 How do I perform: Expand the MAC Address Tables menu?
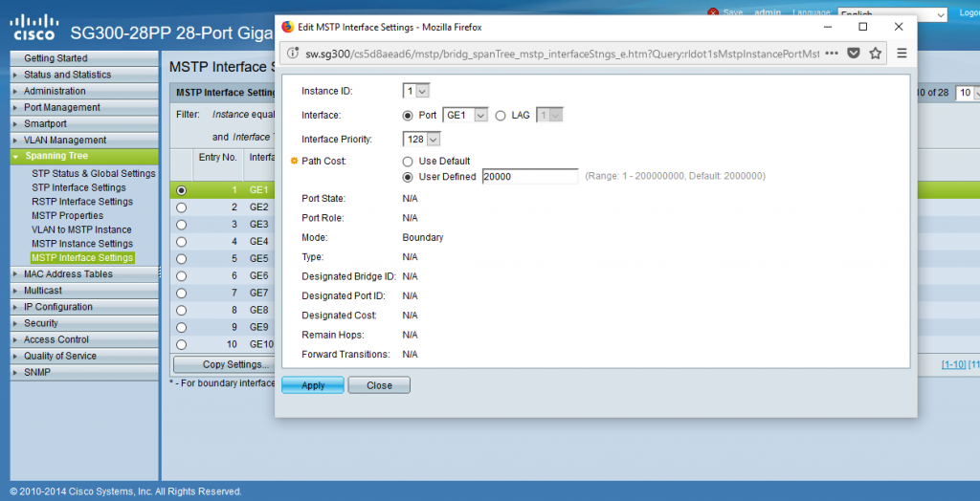tap(84, 274)
